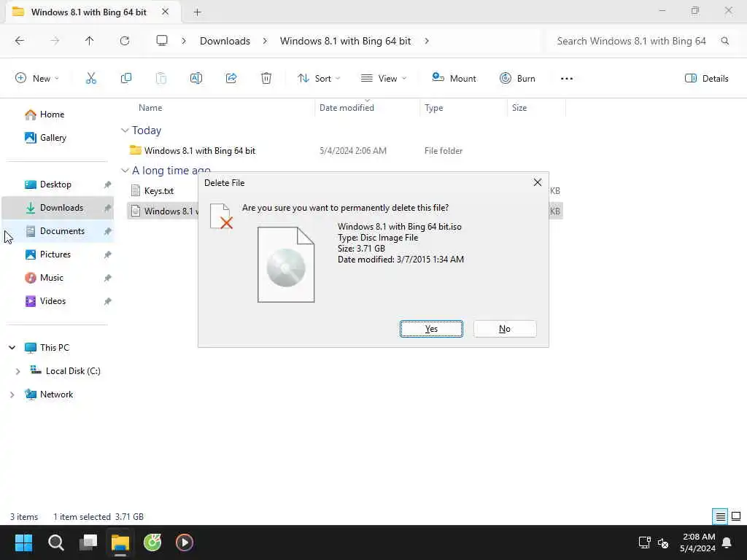Click Windows 8.1 with Bing 64 bit breadcrumb
This screenshot has width=747, height=560.
[x=345, y=41]
